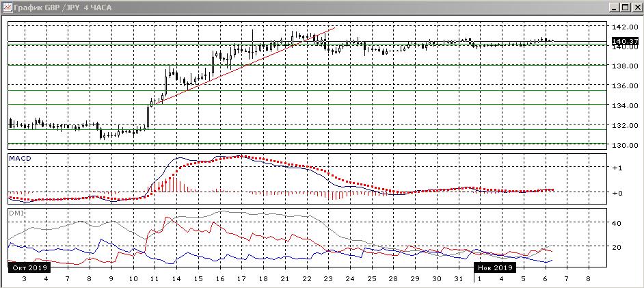Click the chart window icon in the title bar
644x288 pixels.
(8, 8)
